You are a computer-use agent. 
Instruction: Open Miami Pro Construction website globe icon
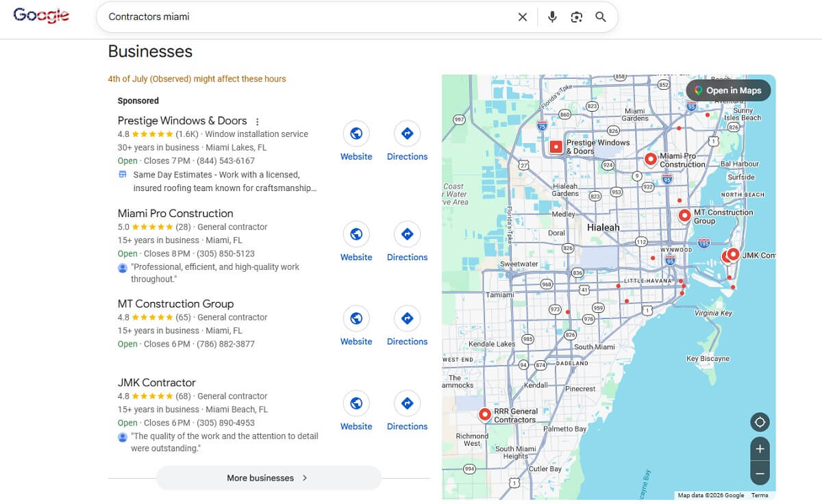tap(356, 234)
